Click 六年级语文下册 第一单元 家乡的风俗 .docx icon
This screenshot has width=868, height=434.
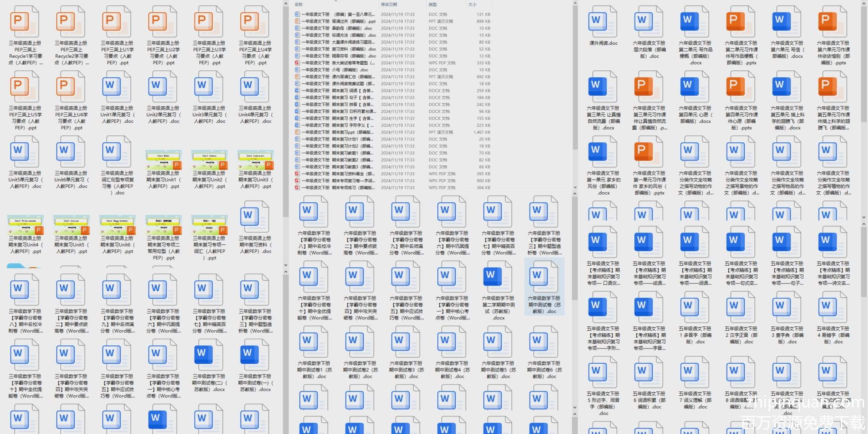pyautogui.click(x=603, y=152)
